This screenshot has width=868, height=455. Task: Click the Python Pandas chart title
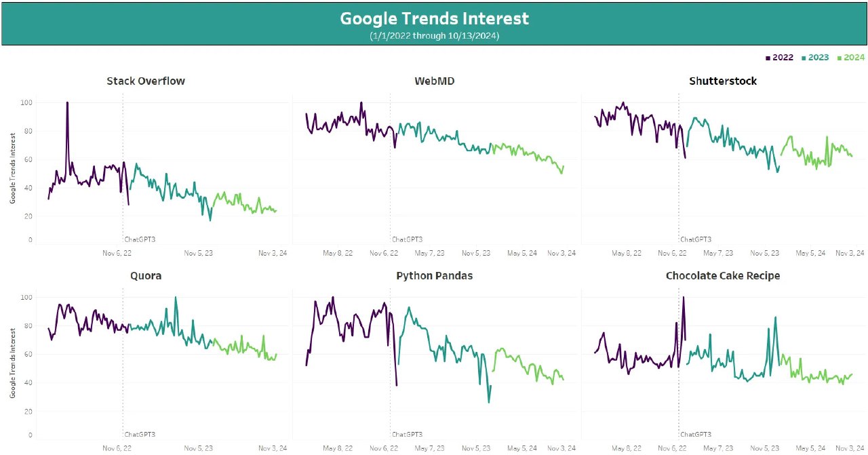click(x=435, y=276)
